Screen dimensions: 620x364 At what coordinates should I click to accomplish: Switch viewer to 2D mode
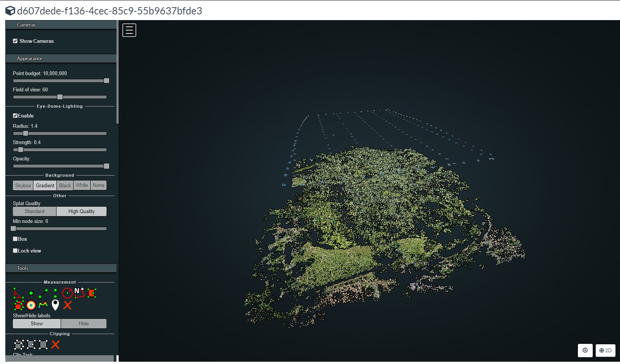coord(605,350)
